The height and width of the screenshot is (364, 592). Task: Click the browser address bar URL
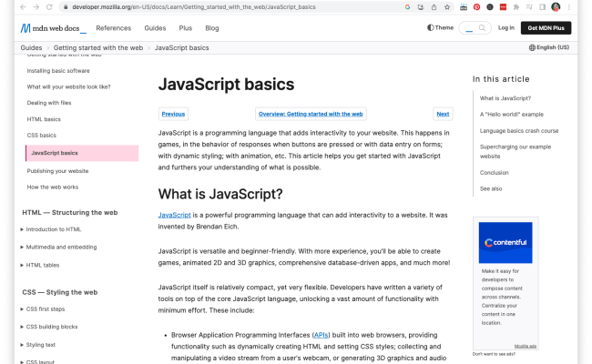click(194, 6)
